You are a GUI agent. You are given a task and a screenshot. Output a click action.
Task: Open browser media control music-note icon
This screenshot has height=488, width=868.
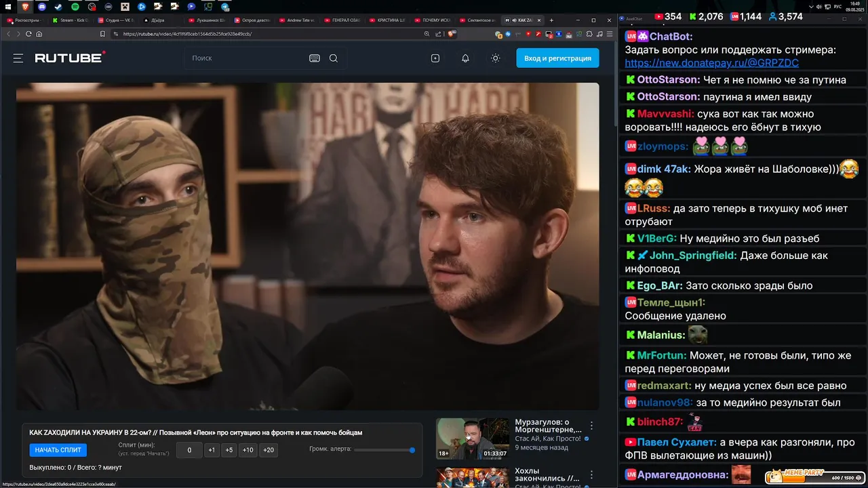point(599,34)
